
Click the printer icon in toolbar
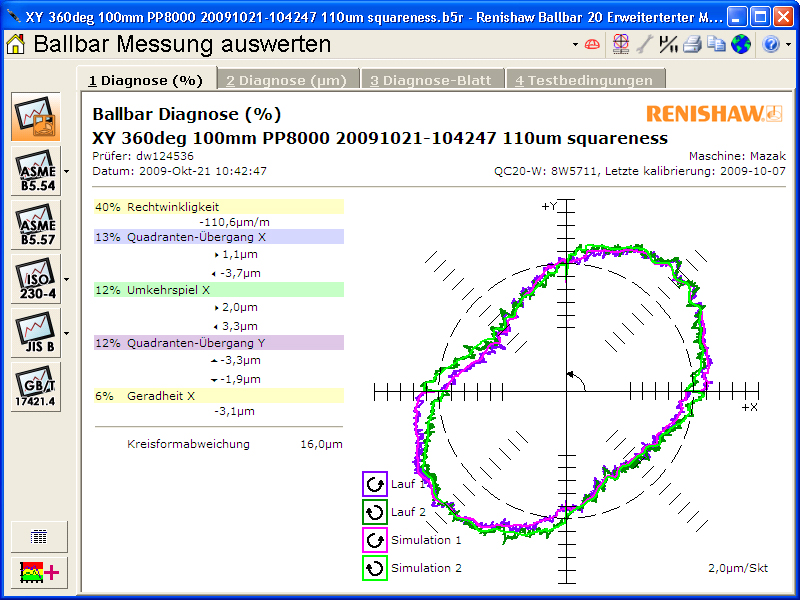(693, 44)
